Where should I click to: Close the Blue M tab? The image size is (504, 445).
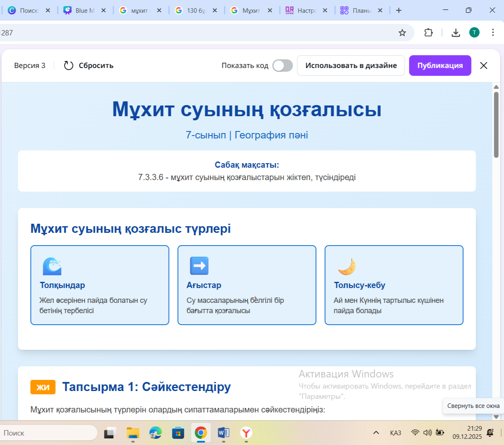point(103,10)
